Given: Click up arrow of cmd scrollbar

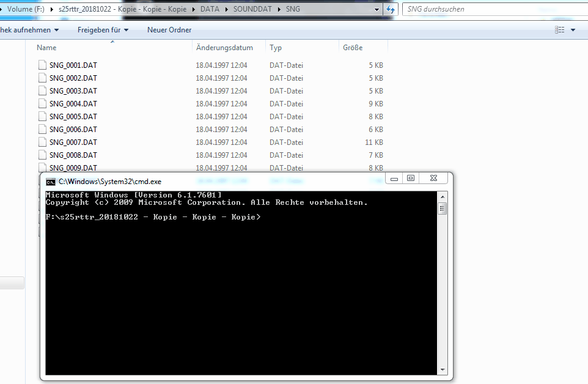Looking at the screenshot, I should (x=443, y=197).
